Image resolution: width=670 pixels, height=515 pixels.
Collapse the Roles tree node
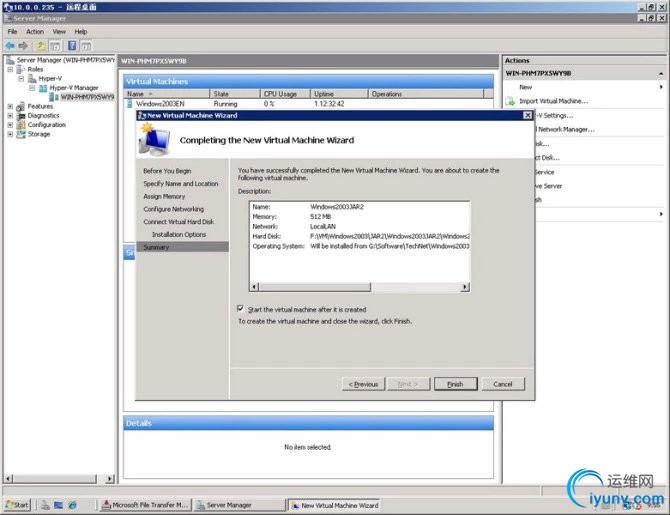click(10, 69)
